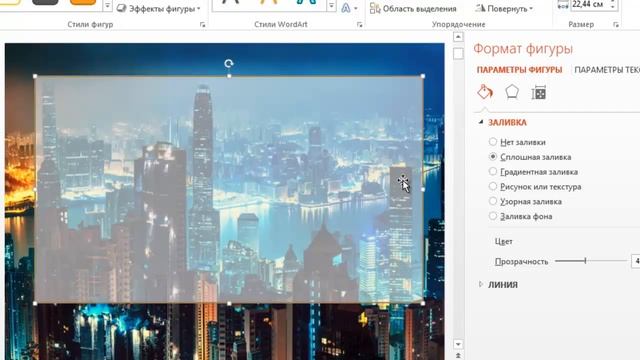Click the transparency value field
This screenshot has height=360, width=640.
point(636,261)
